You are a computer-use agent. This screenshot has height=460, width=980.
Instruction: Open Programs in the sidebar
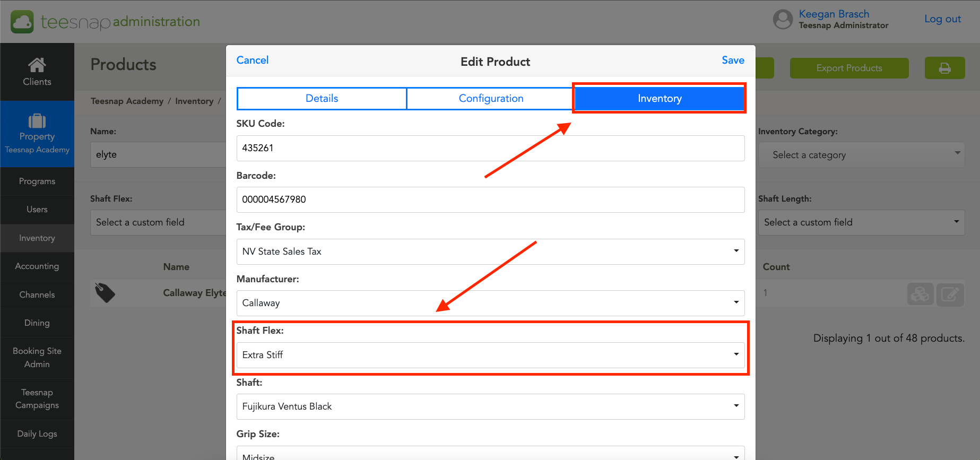37,181
